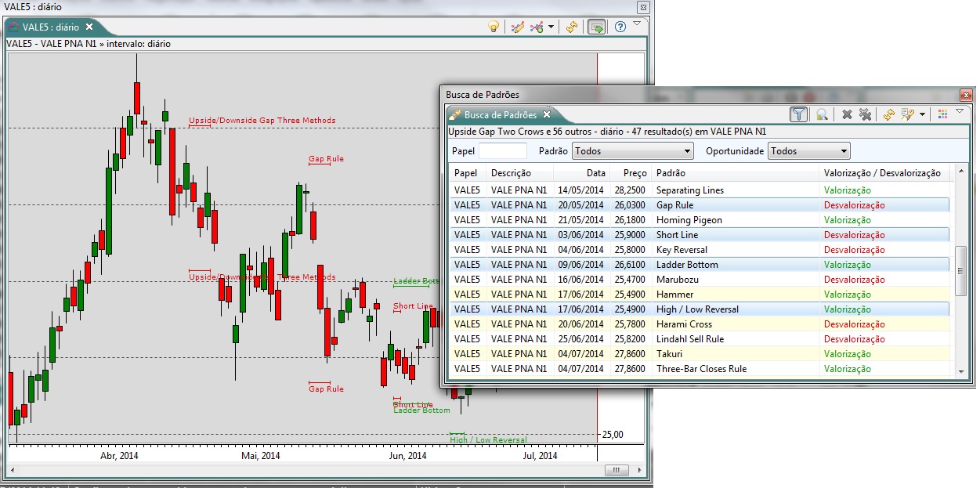The width and height of the screenshot is (980, 488).
Task: Select the Separating Lines pattern row
Action: [x=699, y=190]
